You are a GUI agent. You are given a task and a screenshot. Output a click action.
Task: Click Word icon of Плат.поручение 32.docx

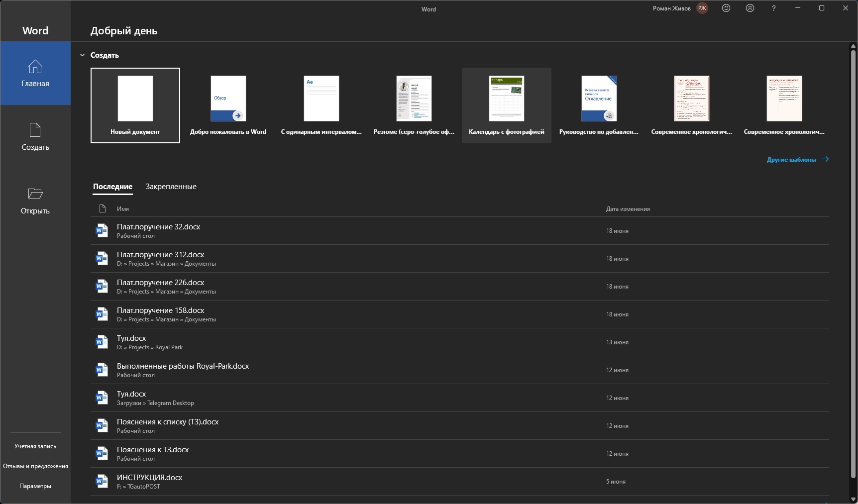click(102, 230)
